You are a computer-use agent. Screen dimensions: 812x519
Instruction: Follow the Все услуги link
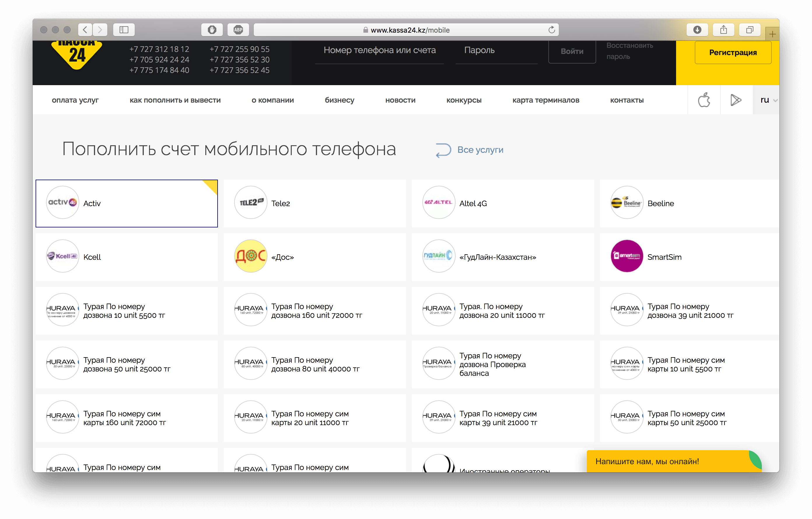tap(480, 150)
